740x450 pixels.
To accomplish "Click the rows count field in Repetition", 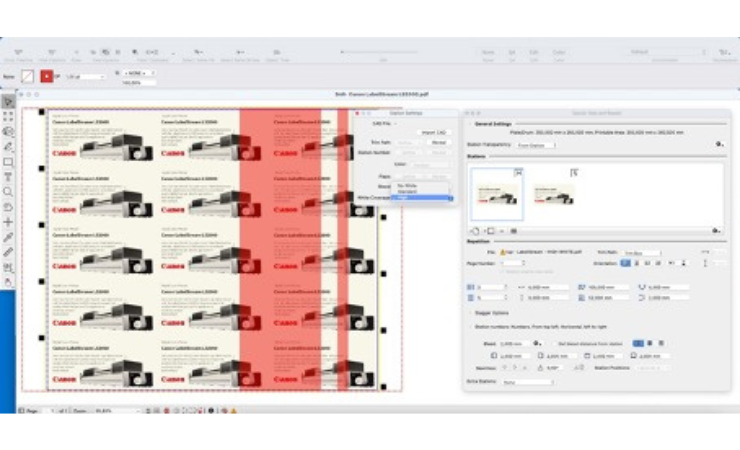I will pyautogui.click(x=492, y=298).
